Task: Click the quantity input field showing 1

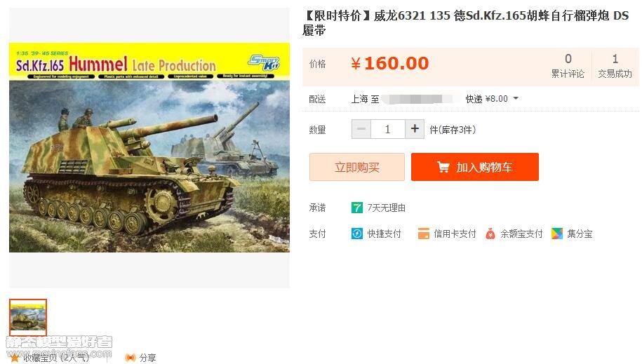Action: (x=388, y=129)
